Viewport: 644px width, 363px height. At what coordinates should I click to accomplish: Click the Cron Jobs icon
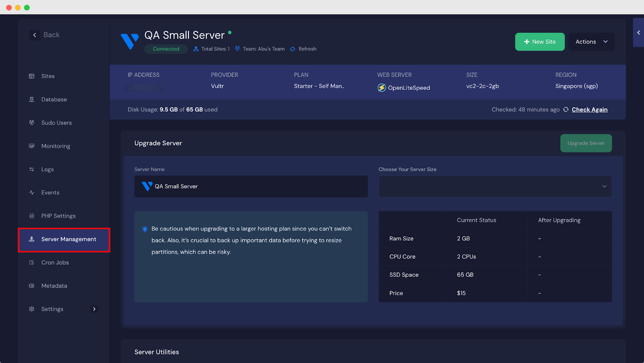[32, 262]
